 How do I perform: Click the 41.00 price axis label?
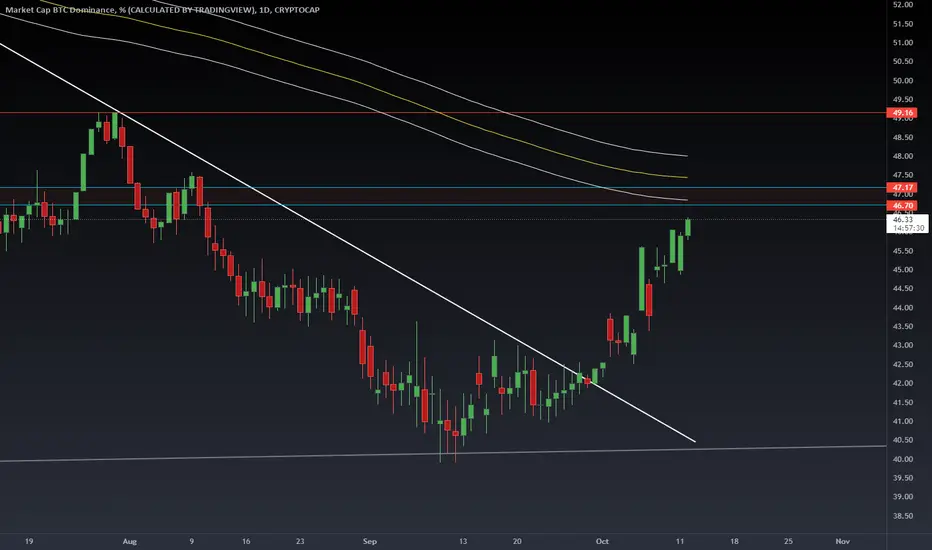tap(902, 422)
